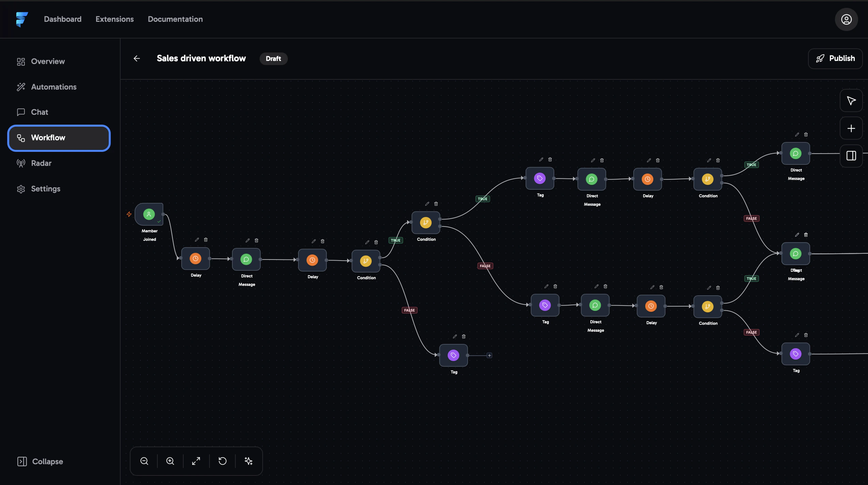Open the user profile avatar menu
Image resolution: width=868 pixels, height=485 pixels.
point(846,19)
